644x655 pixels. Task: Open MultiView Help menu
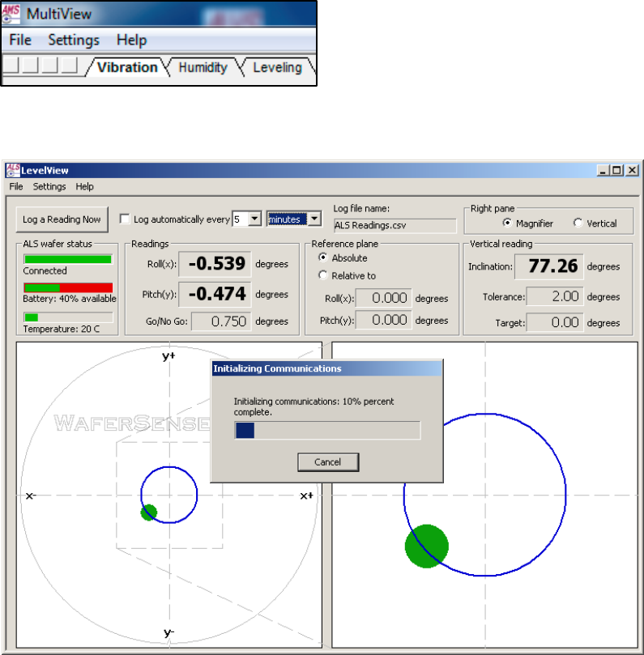click(x=132, y=40)
